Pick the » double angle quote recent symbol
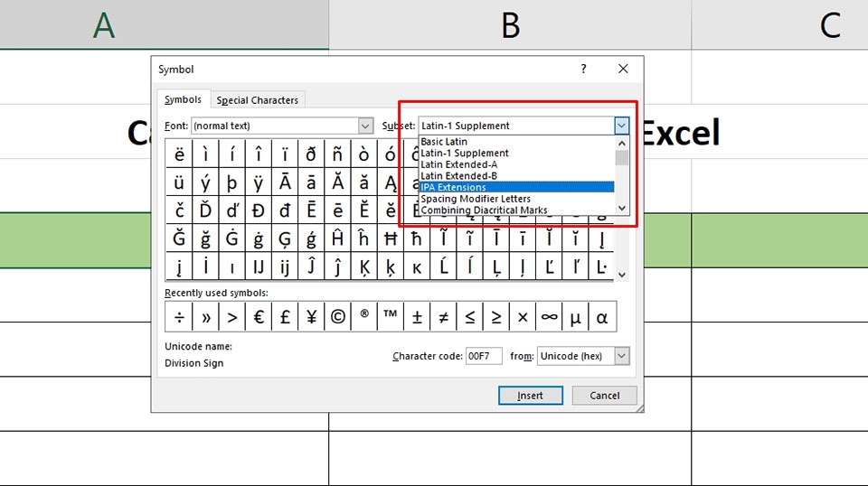The image size is (868, 486). click(x=206, y=317)
